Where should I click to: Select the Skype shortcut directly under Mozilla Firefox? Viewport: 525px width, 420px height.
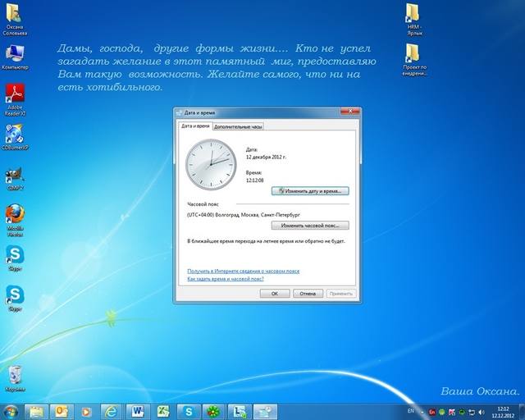15,258
